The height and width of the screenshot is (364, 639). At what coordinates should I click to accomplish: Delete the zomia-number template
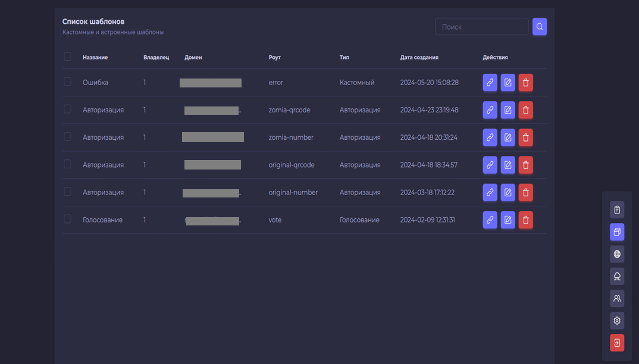[x=525, y=137]
